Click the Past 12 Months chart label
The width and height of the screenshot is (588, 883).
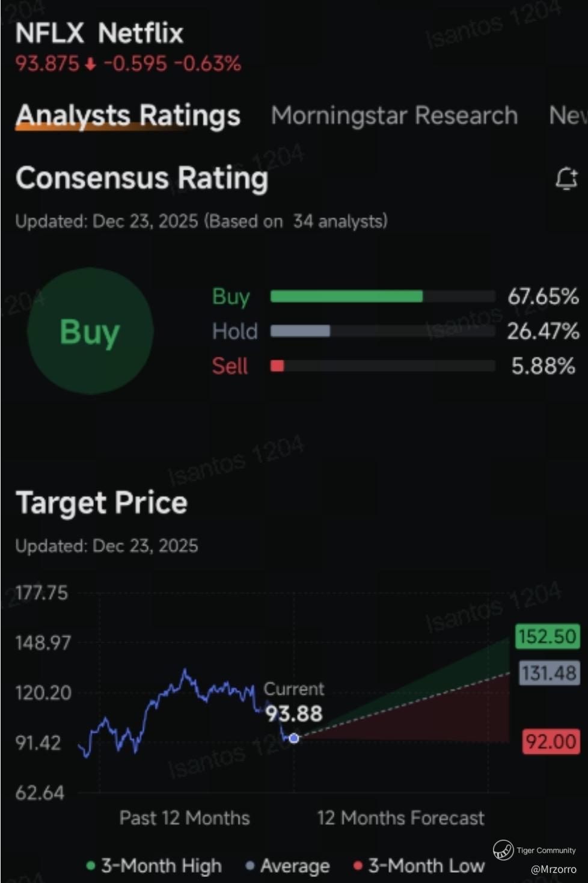184,817
